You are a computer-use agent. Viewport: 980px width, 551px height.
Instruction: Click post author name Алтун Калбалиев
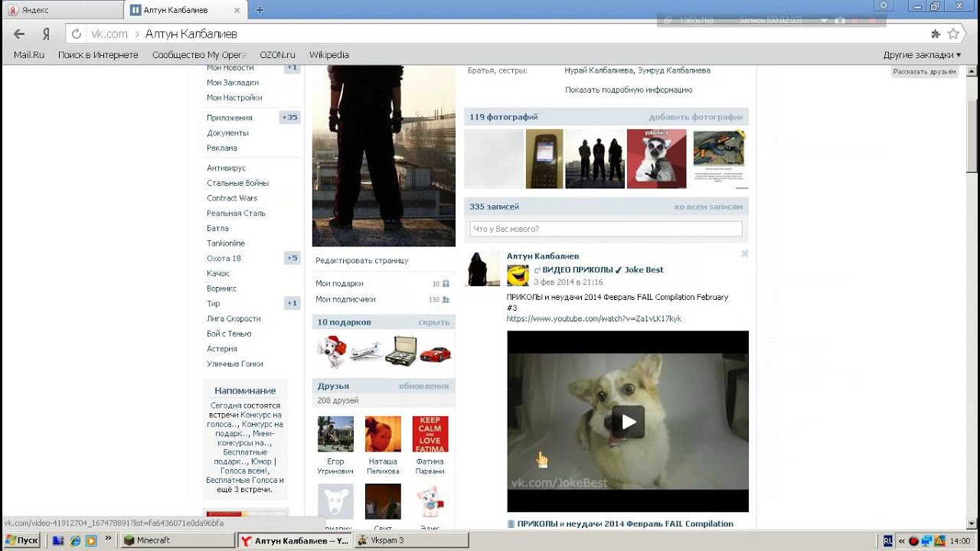point(543,256)
